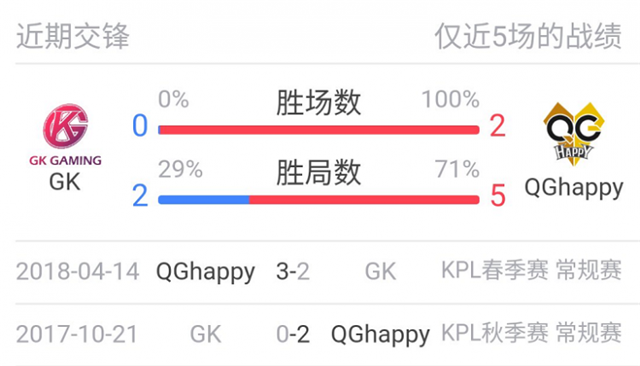Click the 胜场数 win-rate progress bar

319,130
